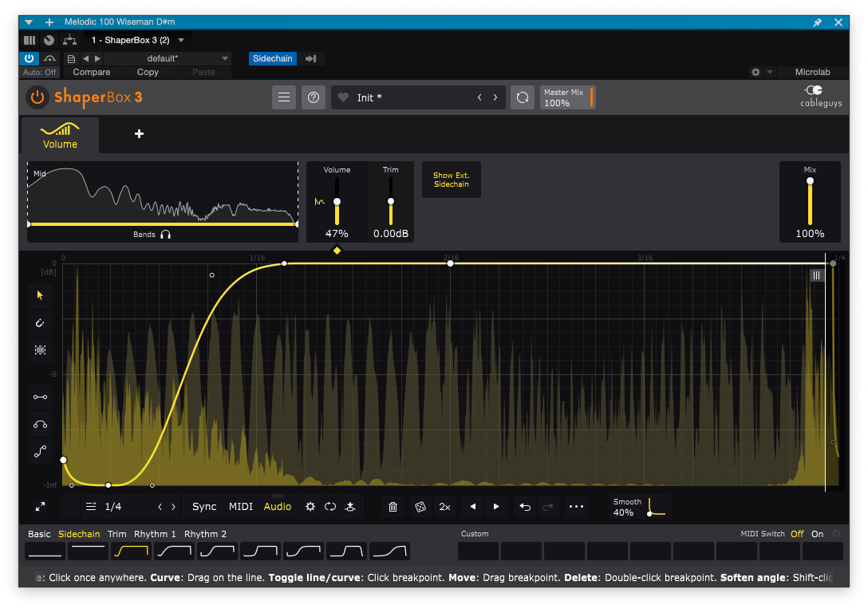The width and height of the screenshot is (868, 609).
Task: Select the Rhythm 1 preset category
Action: tap(155, 534)
